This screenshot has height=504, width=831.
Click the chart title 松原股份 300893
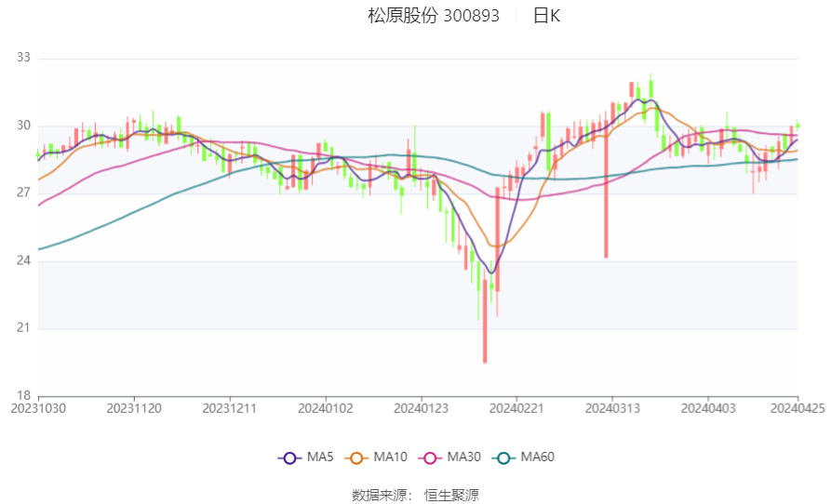(434, 16)
